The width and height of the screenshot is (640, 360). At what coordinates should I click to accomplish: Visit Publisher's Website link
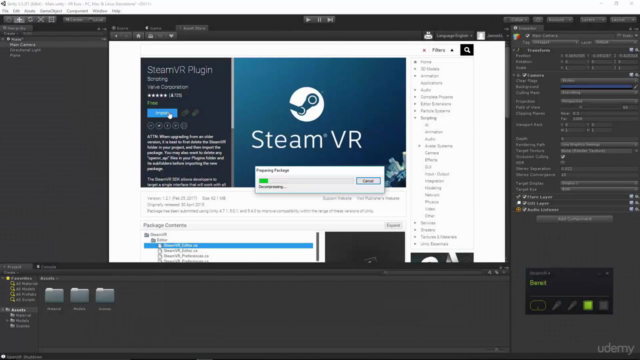(x=378, y=198)
